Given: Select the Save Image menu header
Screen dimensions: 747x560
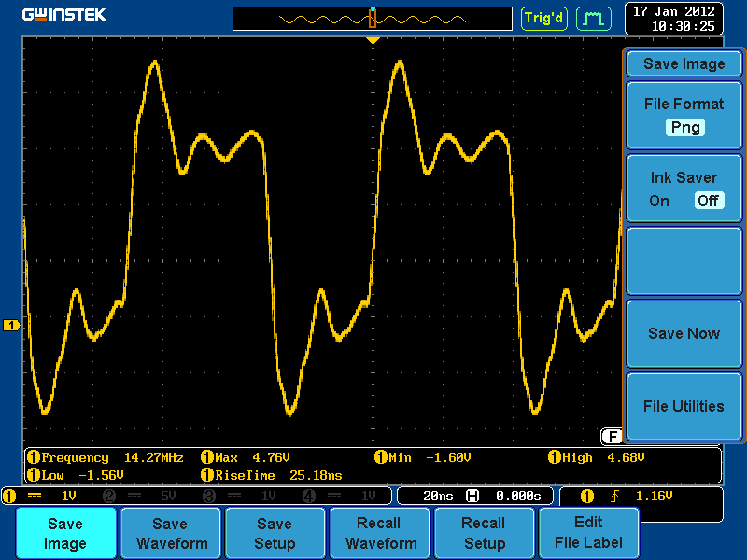Looking at the screenshot, I should click(x=684, y=63).
